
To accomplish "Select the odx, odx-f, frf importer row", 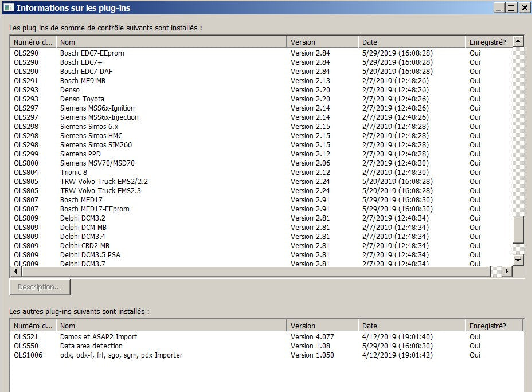I will pos(267,355).
